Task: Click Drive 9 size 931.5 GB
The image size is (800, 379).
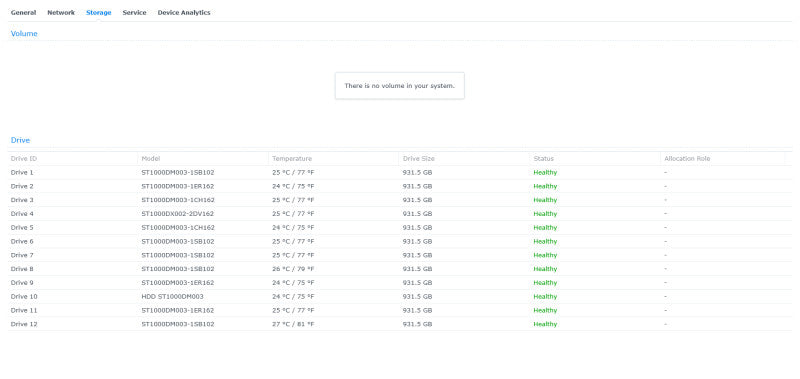Action: pyautogui.click(x=417, y=283)
